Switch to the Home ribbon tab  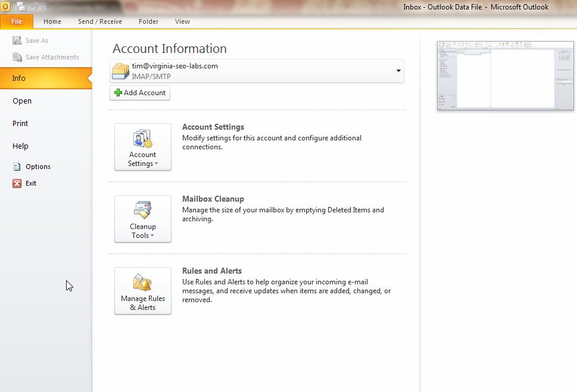click(52, 21)
